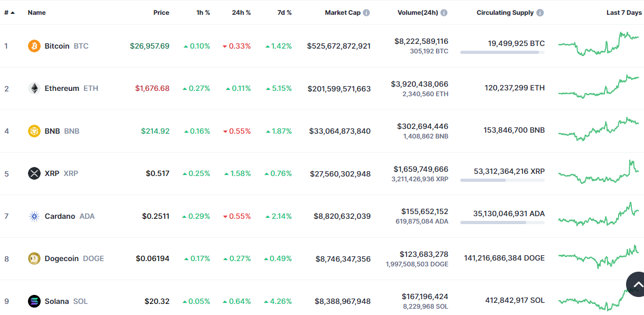
Task: Click Solana market cap $8,388,967,948
Action: pos(343,301)
